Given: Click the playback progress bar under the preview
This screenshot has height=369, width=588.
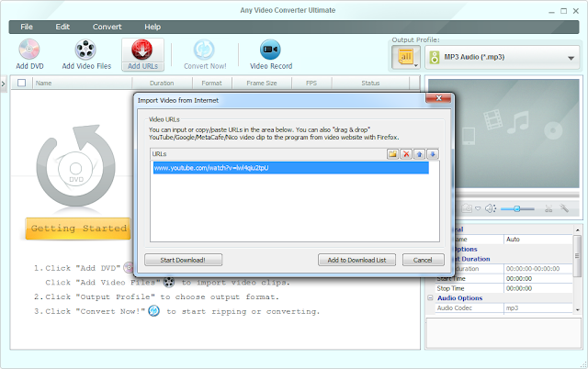Looking at the screenshot, I should tap(518, 196).
